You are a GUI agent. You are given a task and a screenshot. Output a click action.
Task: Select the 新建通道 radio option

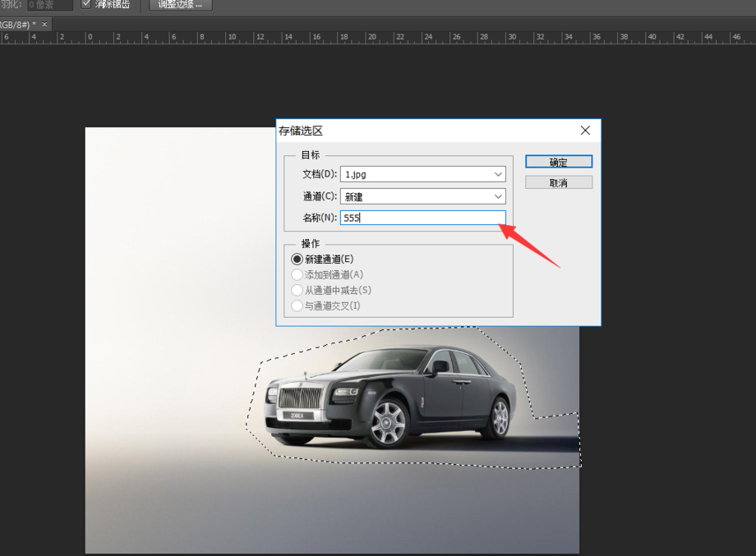[297, 260]
